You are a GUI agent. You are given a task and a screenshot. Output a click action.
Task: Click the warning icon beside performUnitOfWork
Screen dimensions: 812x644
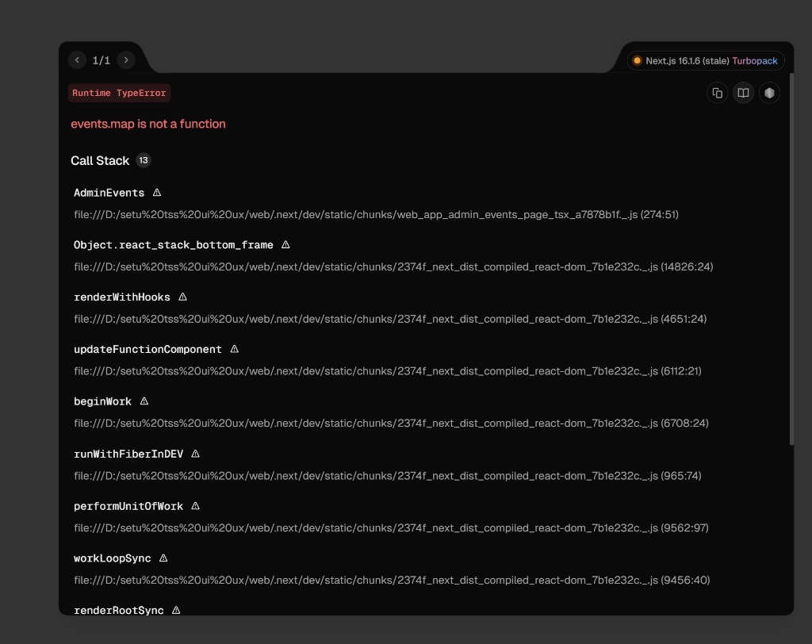195,506
